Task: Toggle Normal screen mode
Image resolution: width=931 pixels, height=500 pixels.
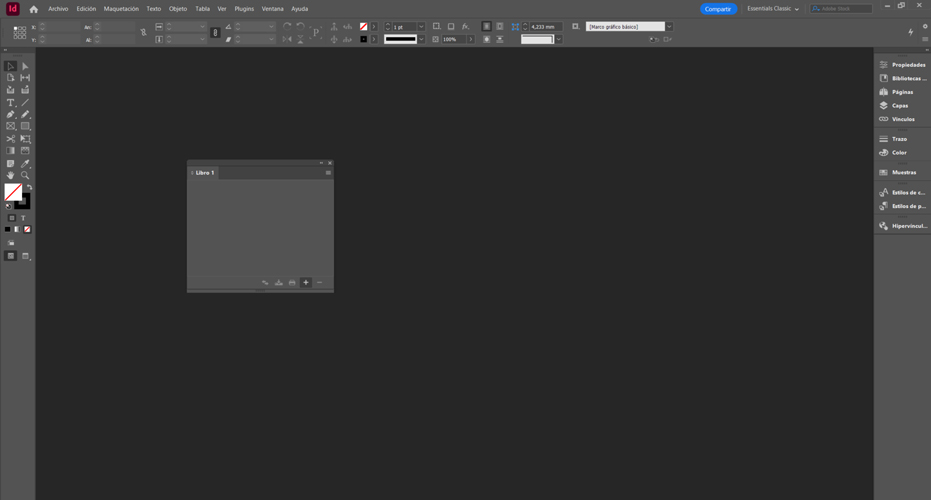Action: tap(11, 256)
